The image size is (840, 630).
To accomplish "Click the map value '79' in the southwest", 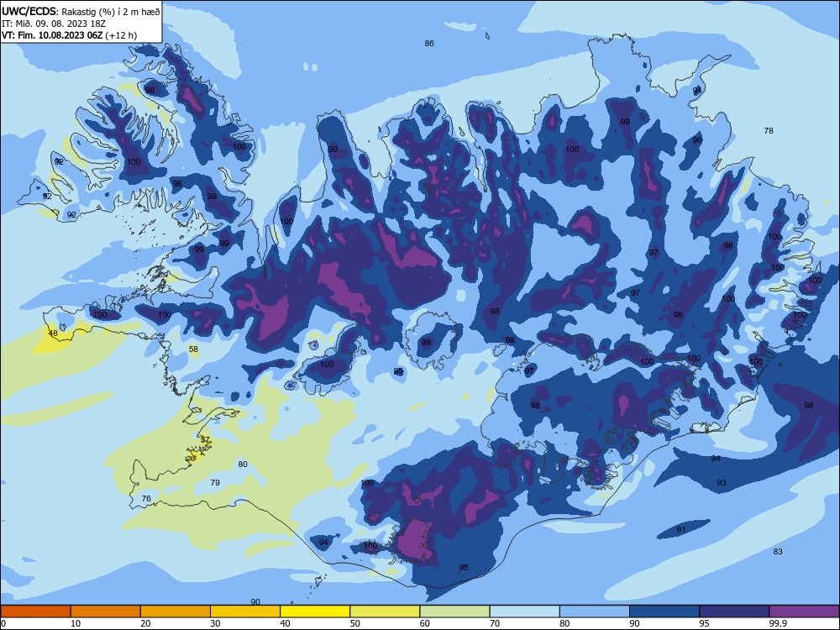I will coord(215,483).
